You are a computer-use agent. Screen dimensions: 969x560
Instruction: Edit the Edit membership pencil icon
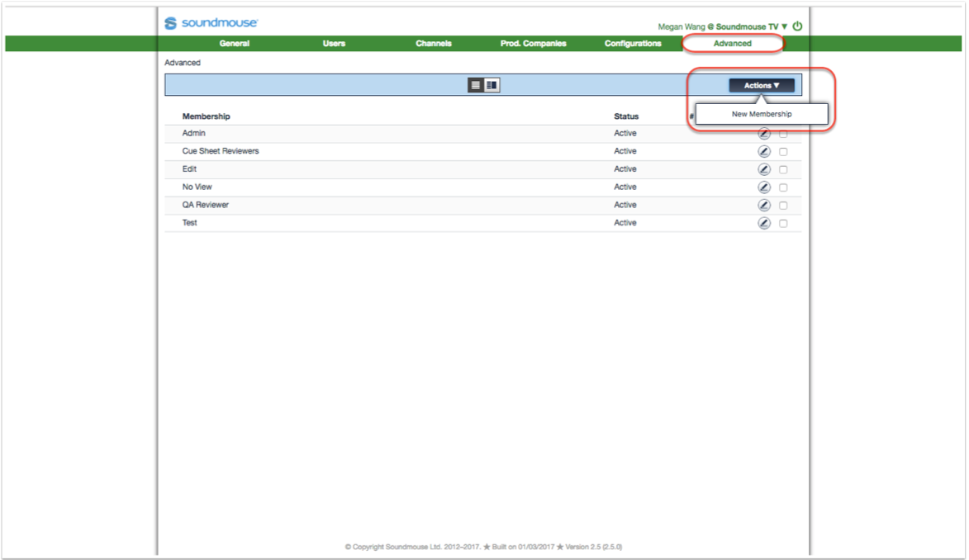point(764,169)
